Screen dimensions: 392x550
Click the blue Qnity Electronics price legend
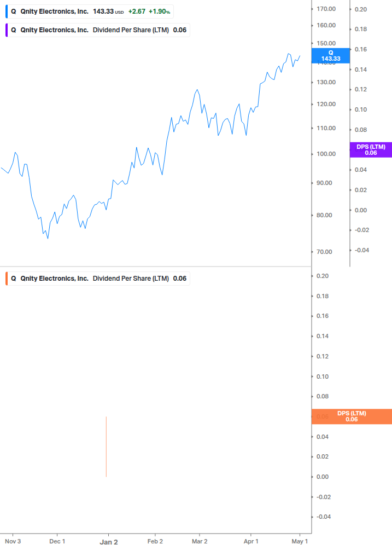tap(89, 11)
